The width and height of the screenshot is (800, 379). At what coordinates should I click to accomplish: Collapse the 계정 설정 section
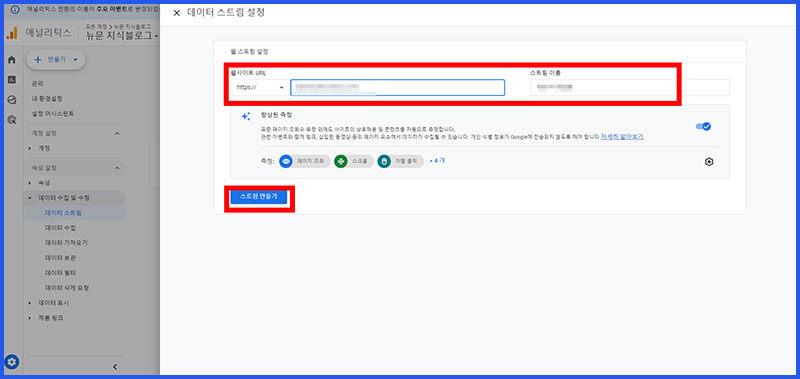tap(117, 134)
